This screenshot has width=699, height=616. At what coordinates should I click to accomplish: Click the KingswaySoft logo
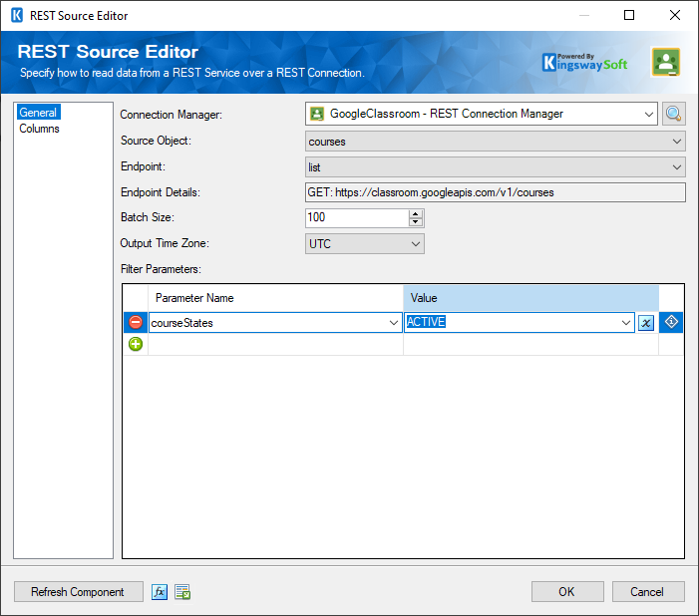click(584, 62)
